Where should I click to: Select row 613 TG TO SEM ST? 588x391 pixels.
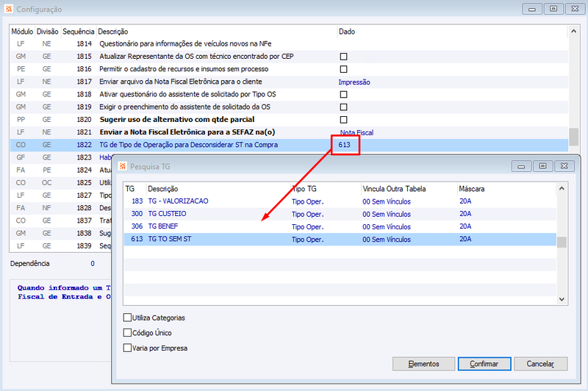coord(340,239)
